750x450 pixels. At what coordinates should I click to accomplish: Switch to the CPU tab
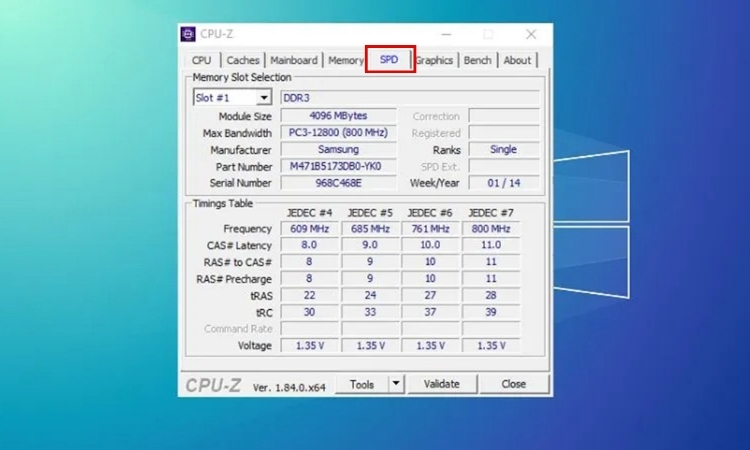(x=201, y=60)
